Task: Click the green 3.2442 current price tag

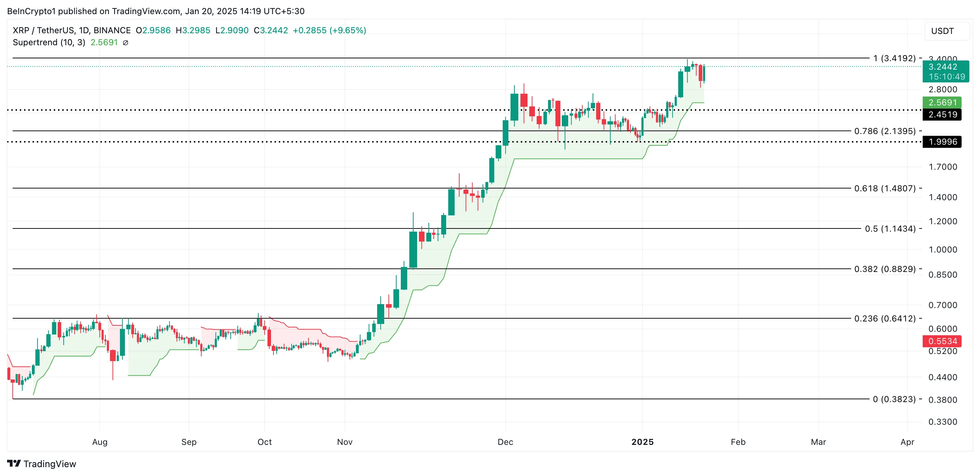Action: (946, 71)
